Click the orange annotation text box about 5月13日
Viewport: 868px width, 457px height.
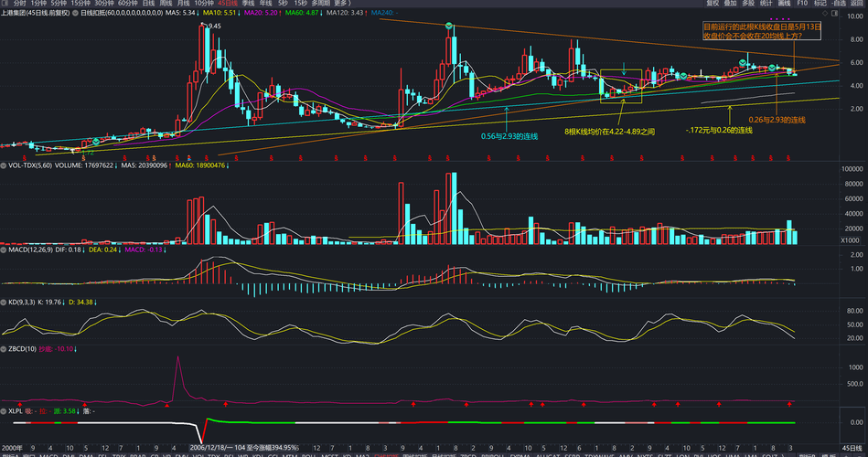click(762, 31)
